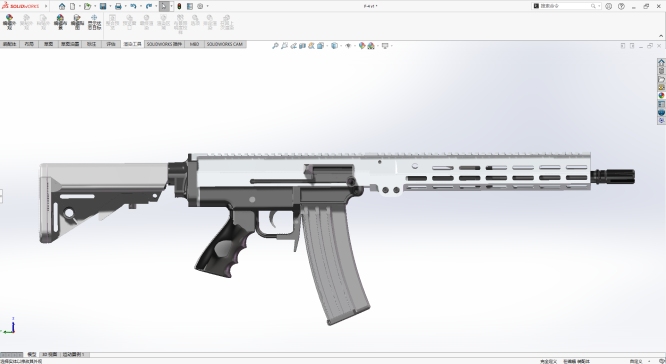Image resolution: width=666 pixels, height=364 pixels.
Task: Switch to the 布局 ribbon tab
Action: pos(29,44)
